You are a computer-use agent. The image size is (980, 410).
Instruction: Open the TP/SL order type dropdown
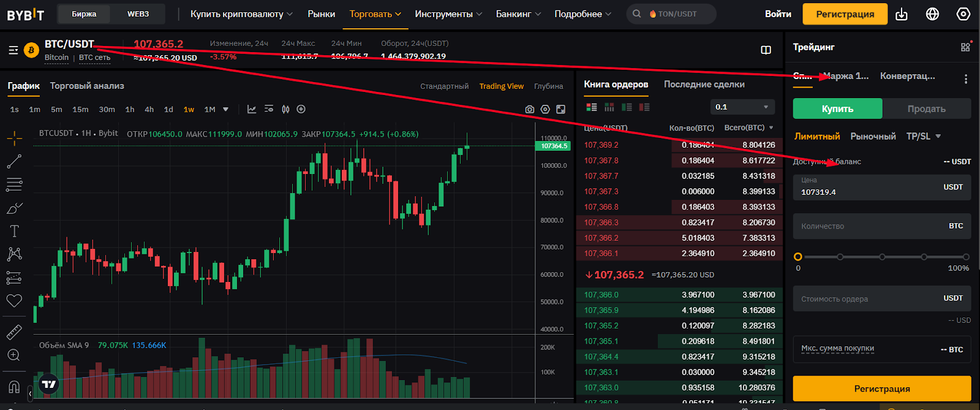924,136
